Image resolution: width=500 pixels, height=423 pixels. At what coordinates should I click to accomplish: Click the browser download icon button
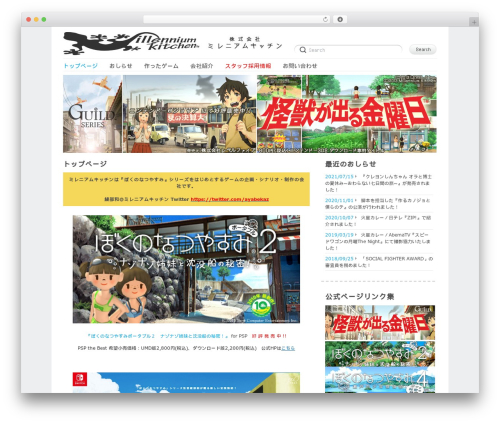pyautogui.click(x=340, y=19)
